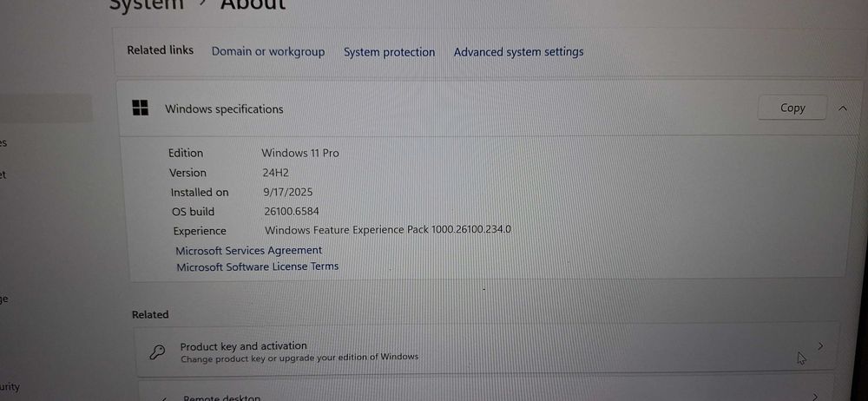This screenshot has height=401, width=868.
Task: Click the 'Related links' label
Action: [160, 50]
